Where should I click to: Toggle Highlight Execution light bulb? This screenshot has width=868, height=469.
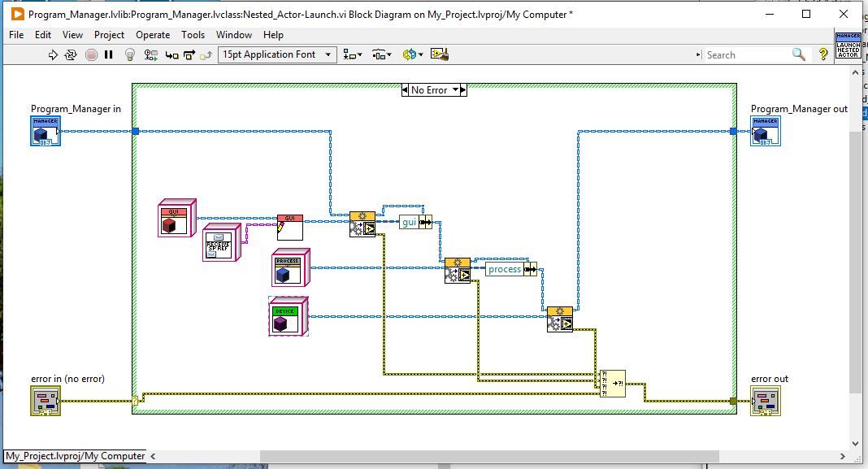129,54
